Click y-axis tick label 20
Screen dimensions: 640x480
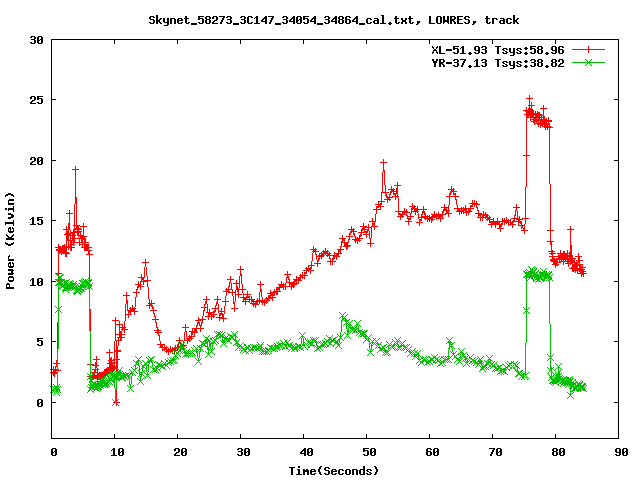pos(36,161)
